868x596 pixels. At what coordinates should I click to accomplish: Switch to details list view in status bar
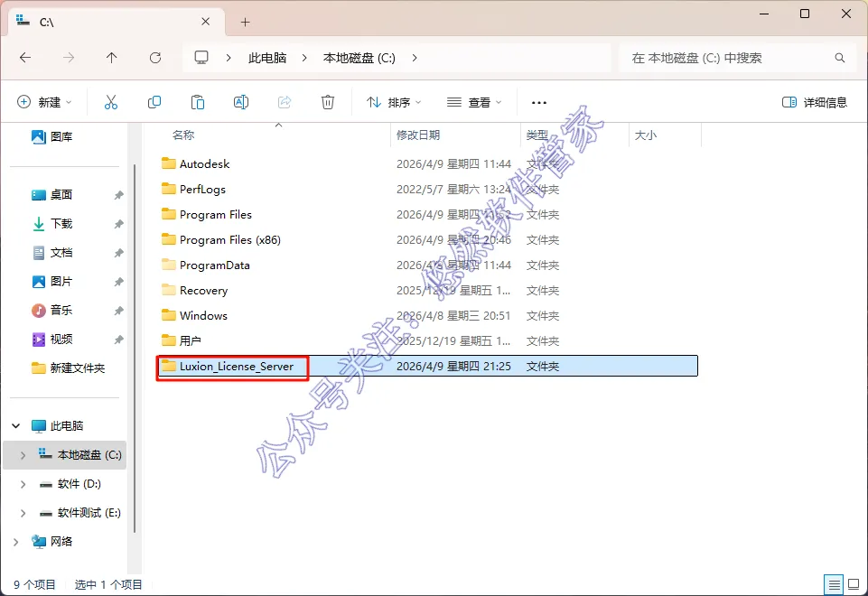coord(834,584)
